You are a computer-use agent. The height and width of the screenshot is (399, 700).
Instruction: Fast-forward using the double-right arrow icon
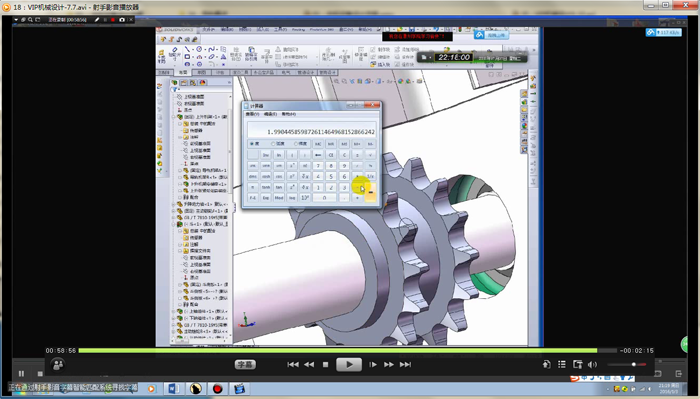pos(389,365)
